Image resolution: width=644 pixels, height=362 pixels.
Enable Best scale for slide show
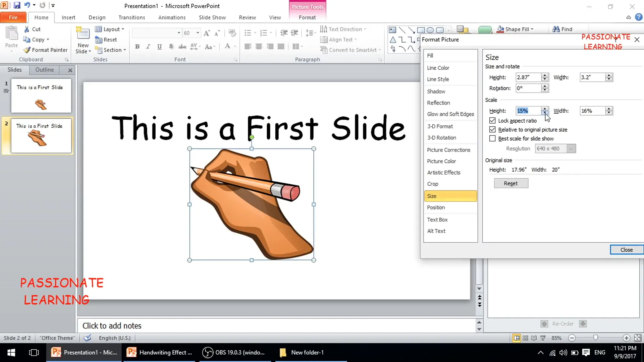click(x=492, y=138)
